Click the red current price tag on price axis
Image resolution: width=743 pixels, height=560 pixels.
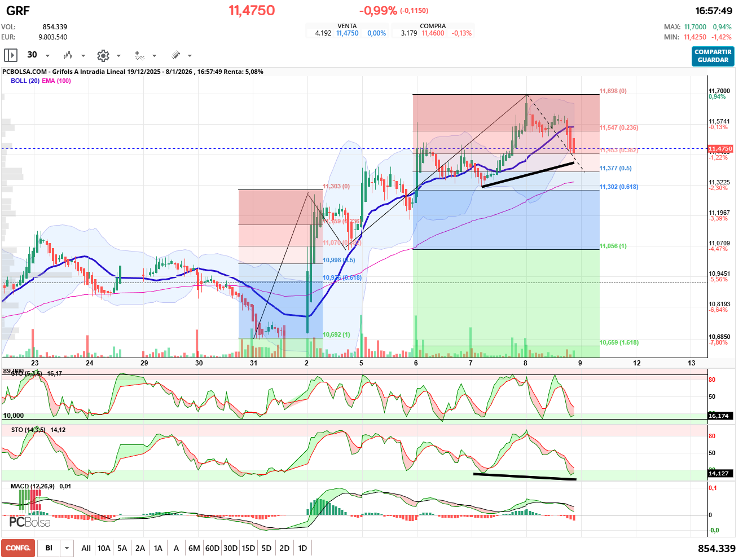720,149
